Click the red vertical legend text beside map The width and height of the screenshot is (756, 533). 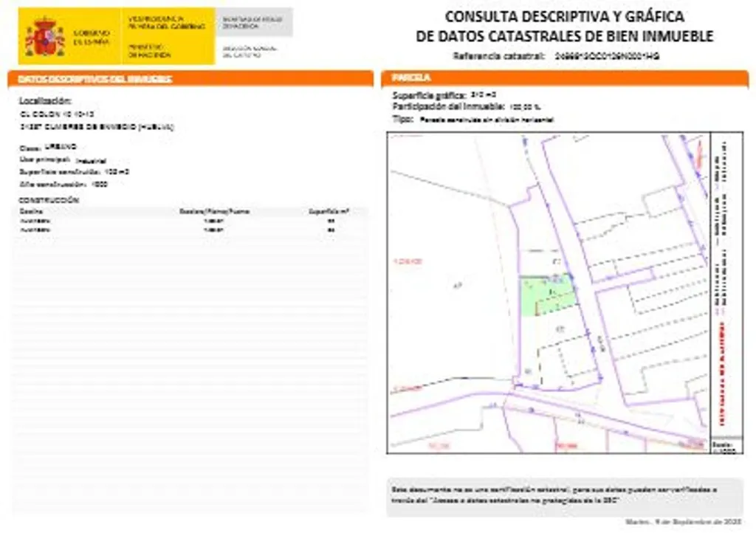722,374
